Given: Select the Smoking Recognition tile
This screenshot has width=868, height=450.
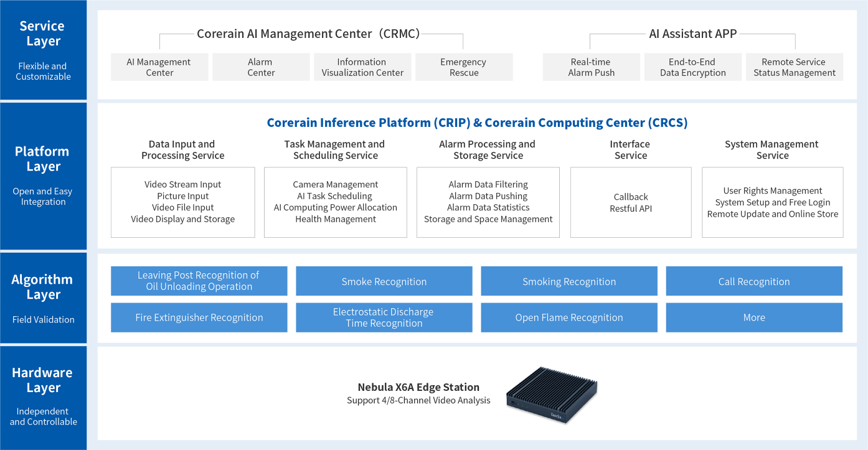Looking at the screenshot, I should pyautogui.click(x=569, y=281).
